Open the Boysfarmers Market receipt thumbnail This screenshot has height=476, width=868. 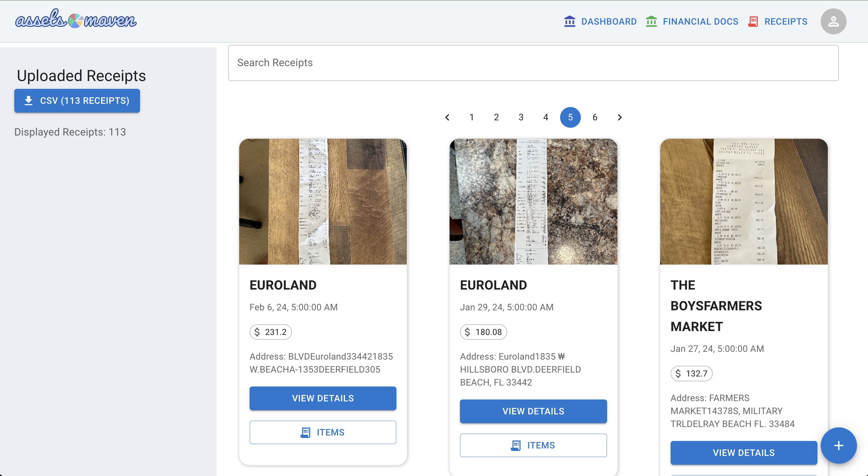point(744,202)
